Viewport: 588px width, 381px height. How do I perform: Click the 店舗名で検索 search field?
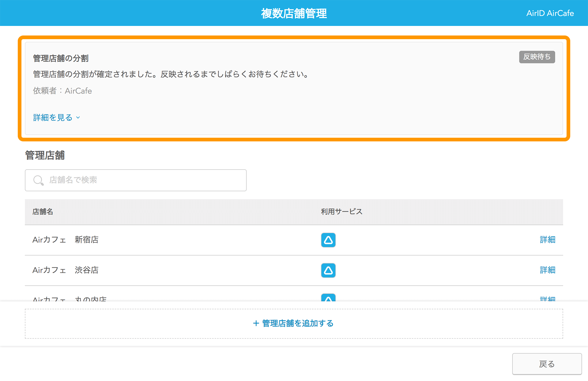coord(136,180)
